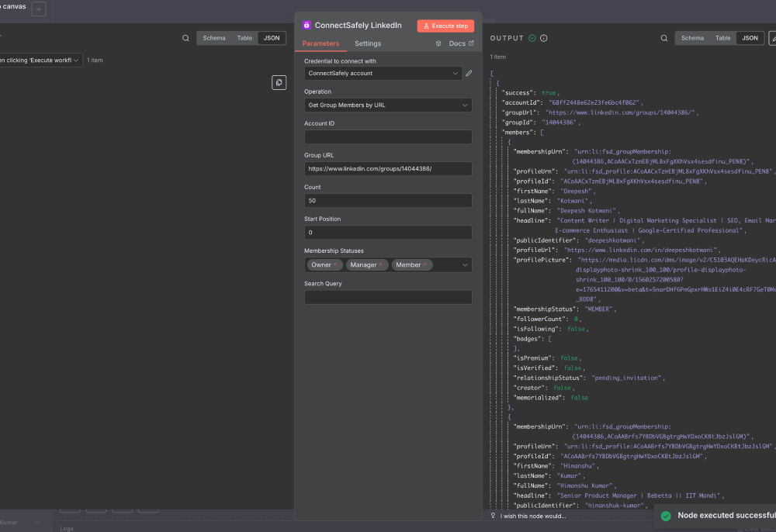
Task: Remove the Owner membership status chip
Action: click(335, 264)
